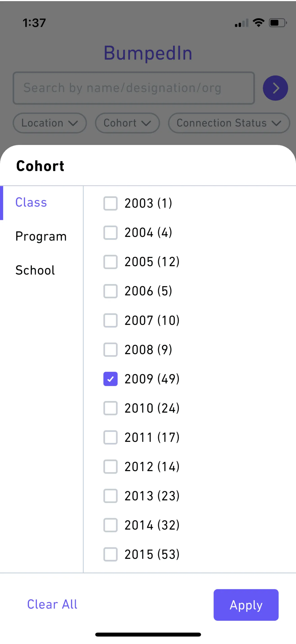296x644 pixels.
Task: Focus the name/designation/org search field
Action: click(x=133, y=88)
